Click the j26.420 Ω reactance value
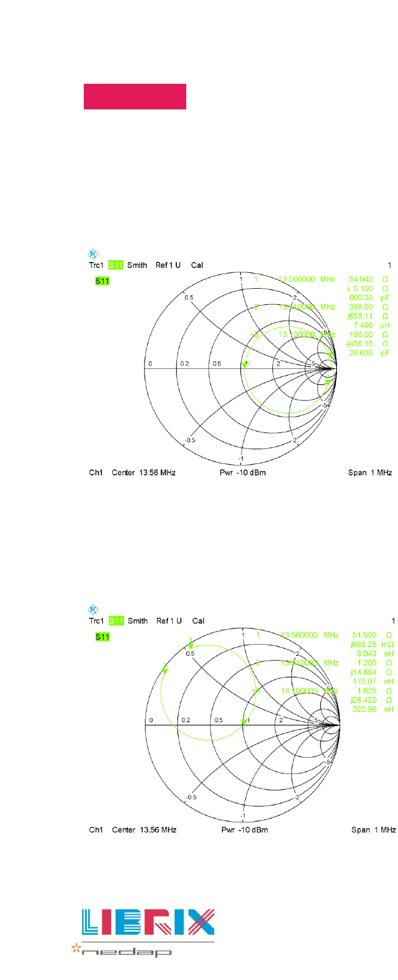 click(372, 700)
